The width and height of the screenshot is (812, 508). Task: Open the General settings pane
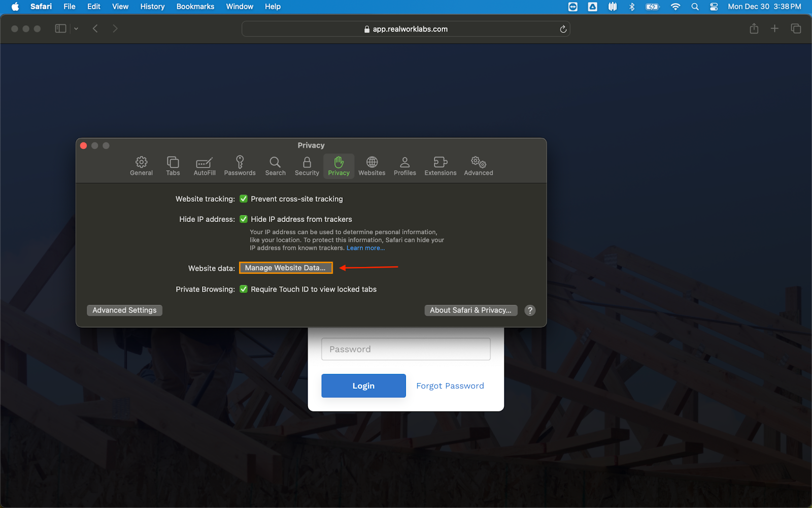click(x=141, y=166)
